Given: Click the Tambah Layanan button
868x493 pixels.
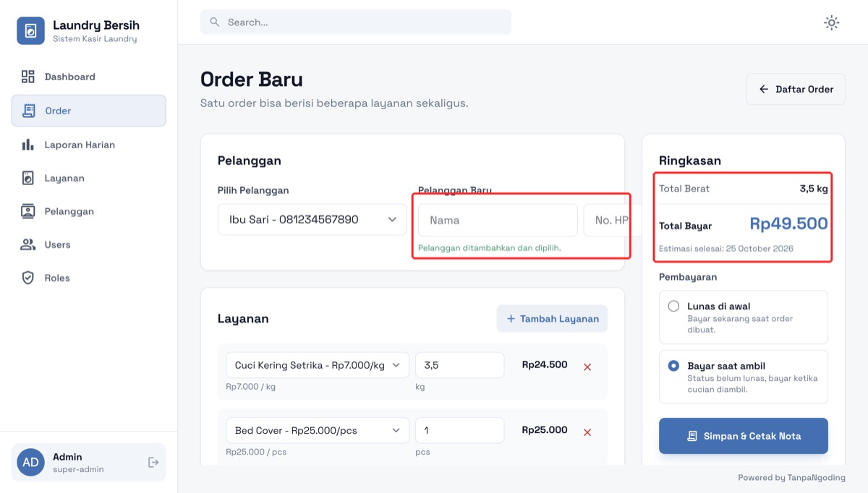Looking at the screenshot, I should (x=552, y=319).
